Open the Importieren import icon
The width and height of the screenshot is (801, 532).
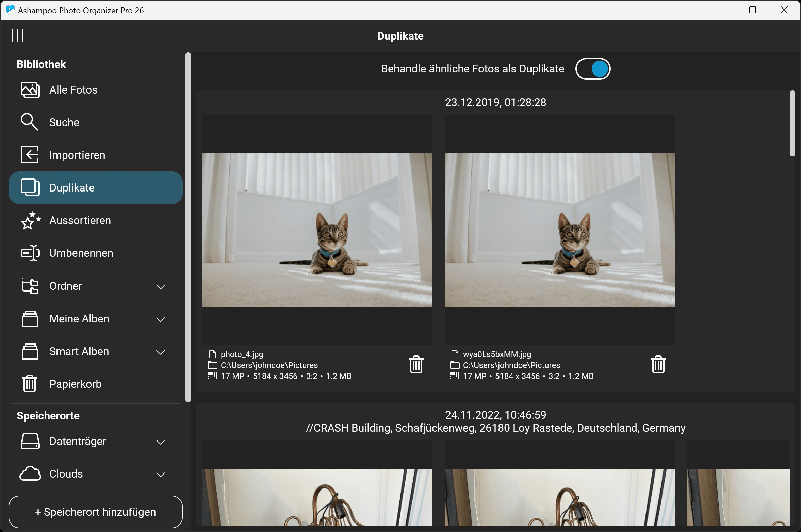[30, 155]
